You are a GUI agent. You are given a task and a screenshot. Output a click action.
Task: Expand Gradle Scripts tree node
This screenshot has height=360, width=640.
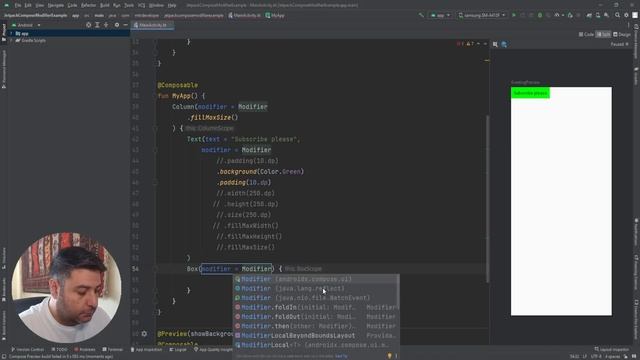click(x=12, y=40)
